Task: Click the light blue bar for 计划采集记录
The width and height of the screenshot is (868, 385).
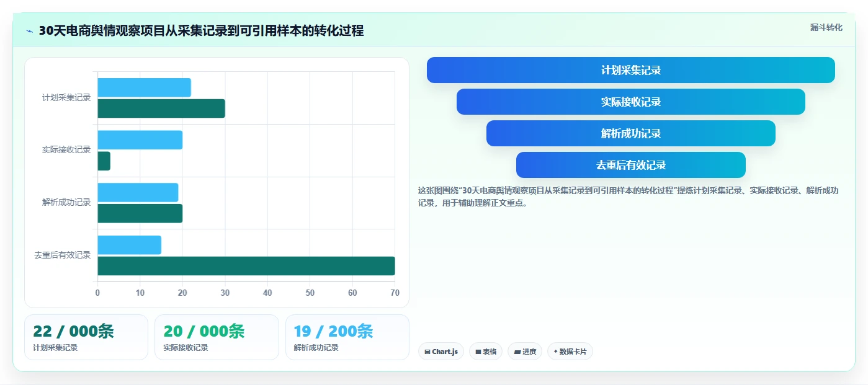Action: pyautogui.click(x=144, y=87)
